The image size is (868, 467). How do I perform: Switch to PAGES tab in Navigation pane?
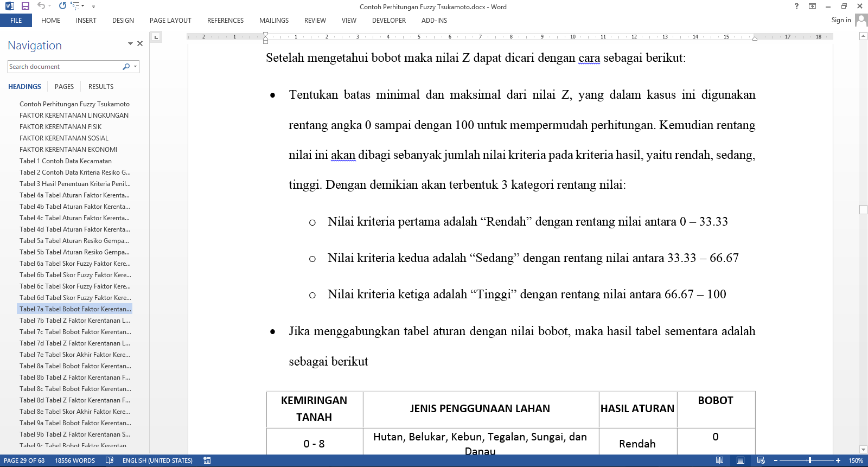pos(64,87)
